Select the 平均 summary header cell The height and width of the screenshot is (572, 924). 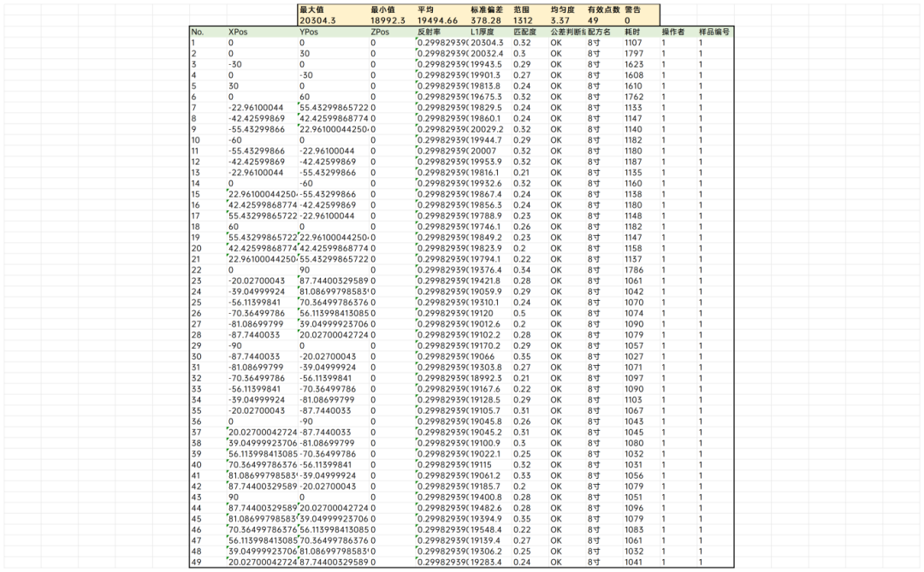[442, 9]
